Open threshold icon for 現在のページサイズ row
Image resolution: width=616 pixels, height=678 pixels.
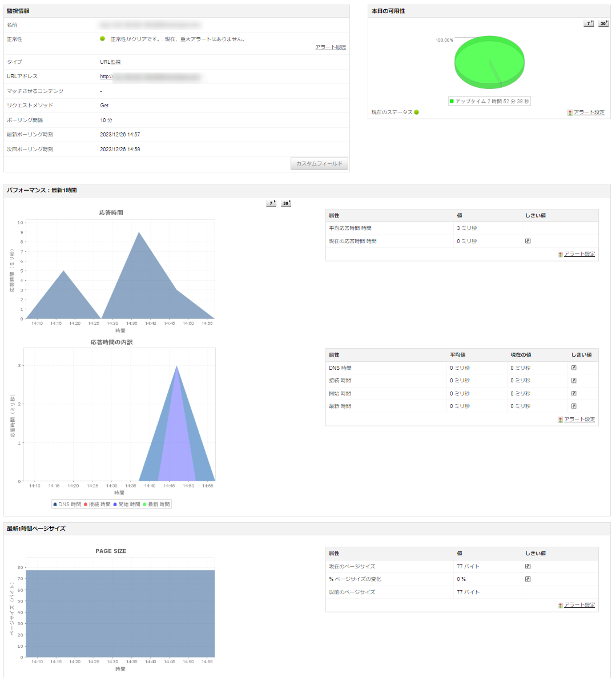[x=528, y=566]
